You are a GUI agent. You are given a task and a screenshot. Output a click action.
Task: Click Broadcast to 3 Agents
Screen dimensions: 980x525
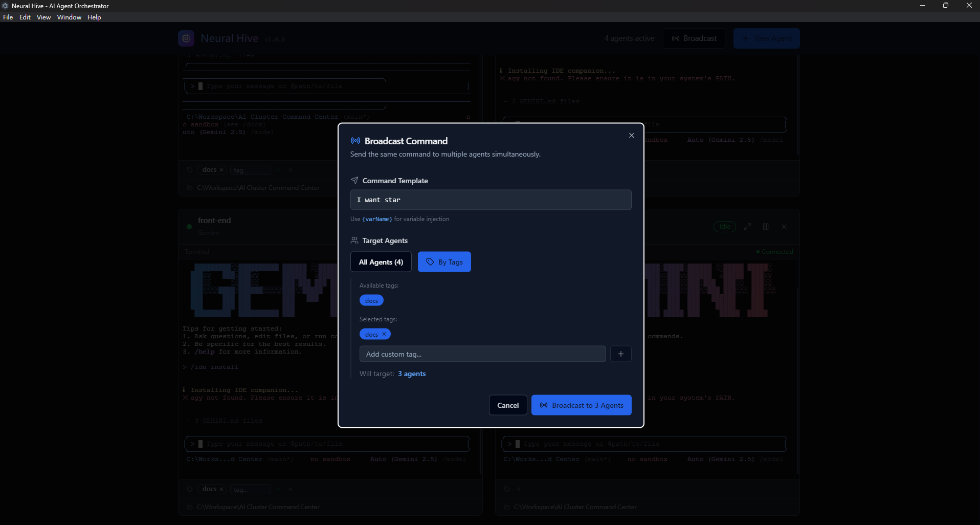[581, 405]
